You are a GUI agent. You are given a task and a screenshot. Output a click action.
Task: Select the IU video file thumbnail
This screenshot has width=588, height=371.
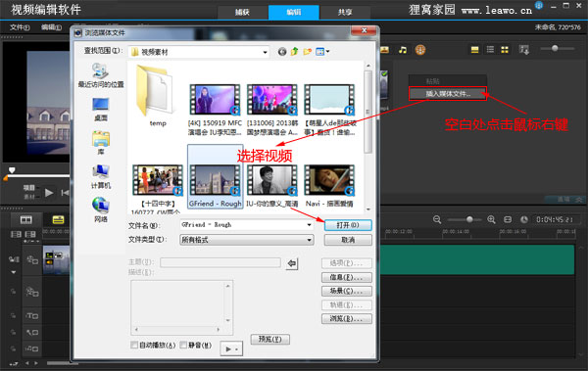pyautogui.click(x=271, y=180)
